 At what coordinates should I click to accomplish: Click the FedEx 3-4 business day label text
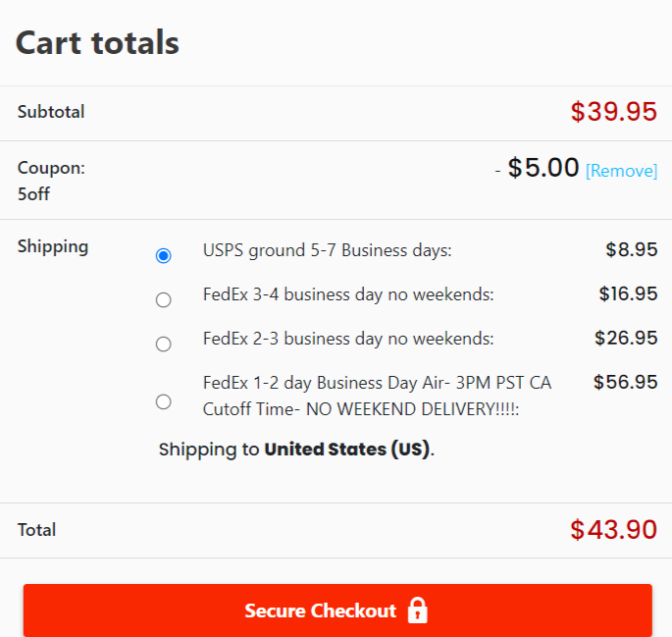point(348,294)
